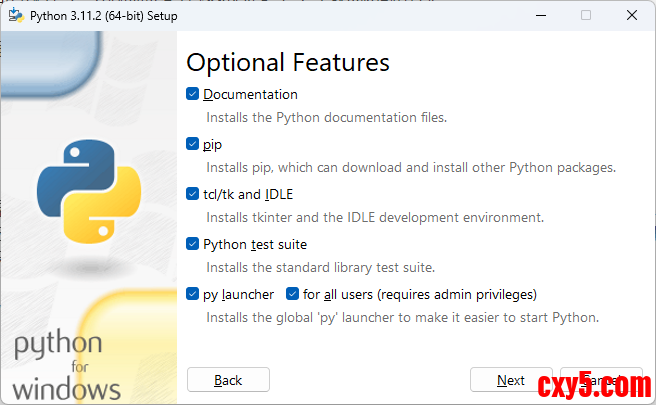Go to the previous page with Back

coord(228,380)
